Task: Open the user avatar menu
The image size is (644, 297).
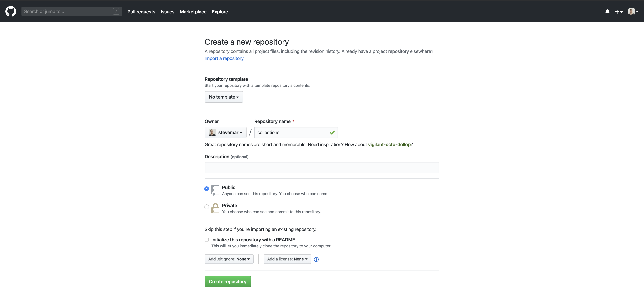Action: coord(633,12)
